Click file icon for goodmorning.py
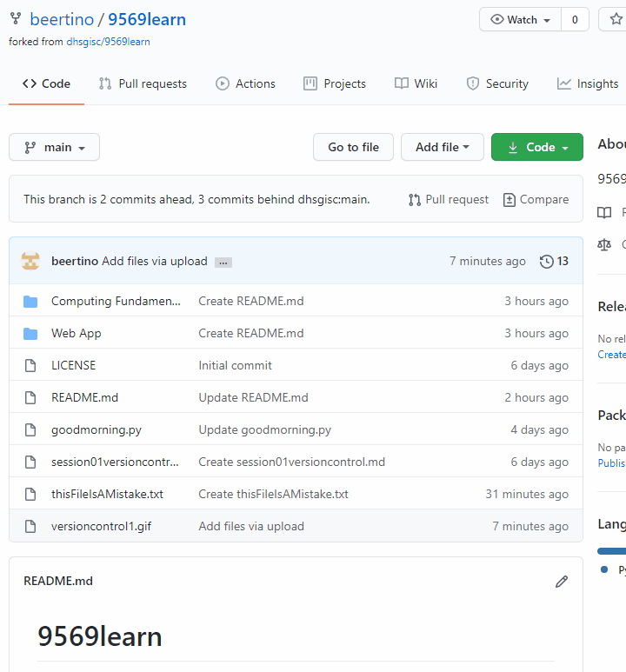Screen dimensions: 626x672 pos(30,429)
